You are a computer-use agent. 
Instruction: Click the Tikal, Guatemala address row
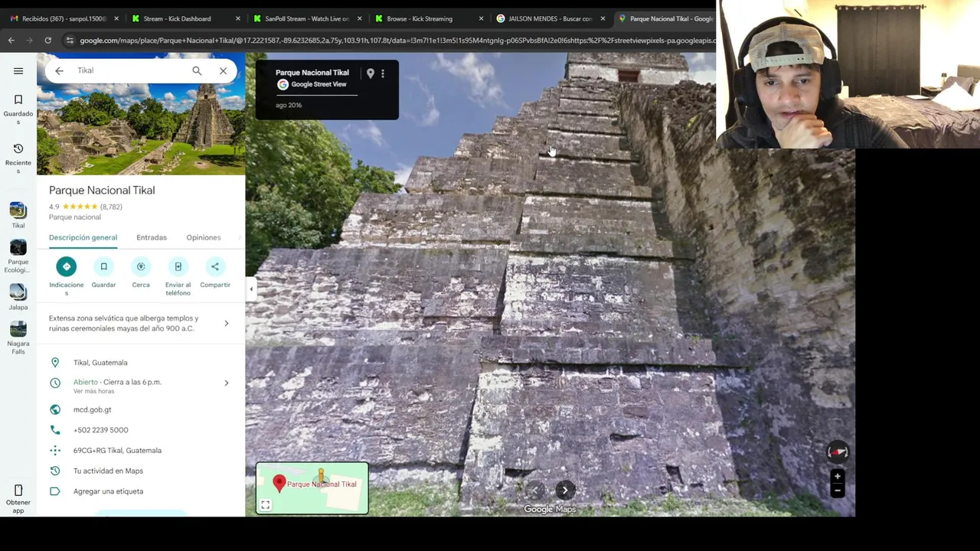coord(141,363)
